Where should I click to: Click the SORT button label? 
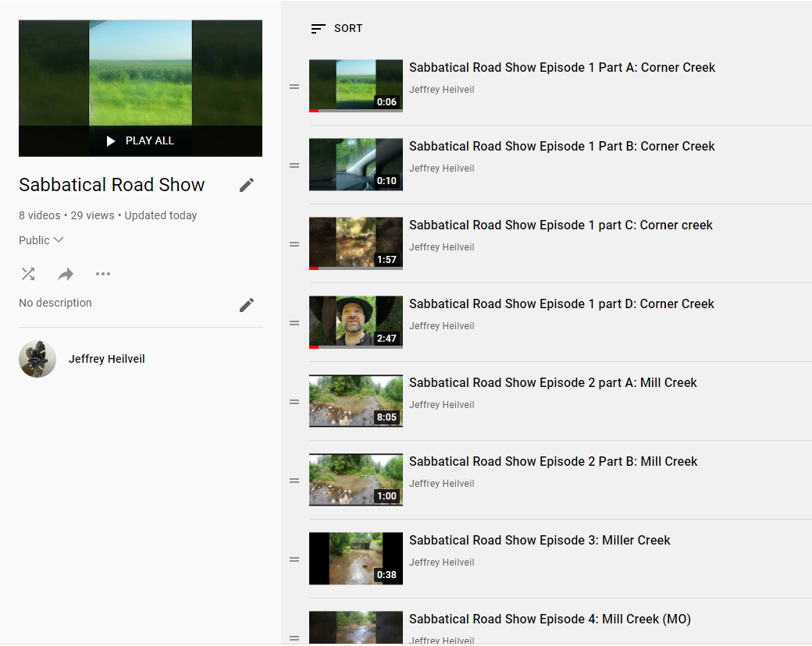pyautogui.click(x=348, y=28)
